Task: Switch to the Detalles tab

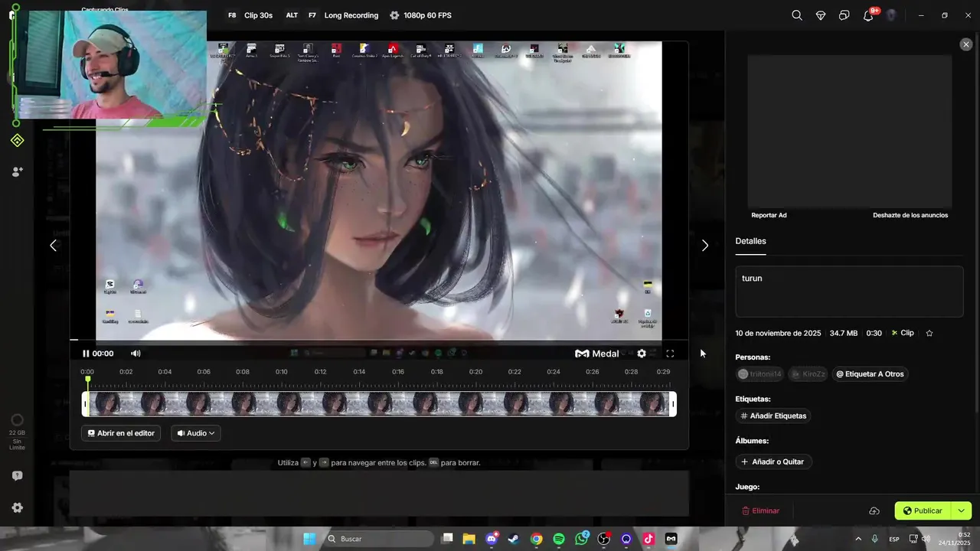Action: (x=750, y=241)
